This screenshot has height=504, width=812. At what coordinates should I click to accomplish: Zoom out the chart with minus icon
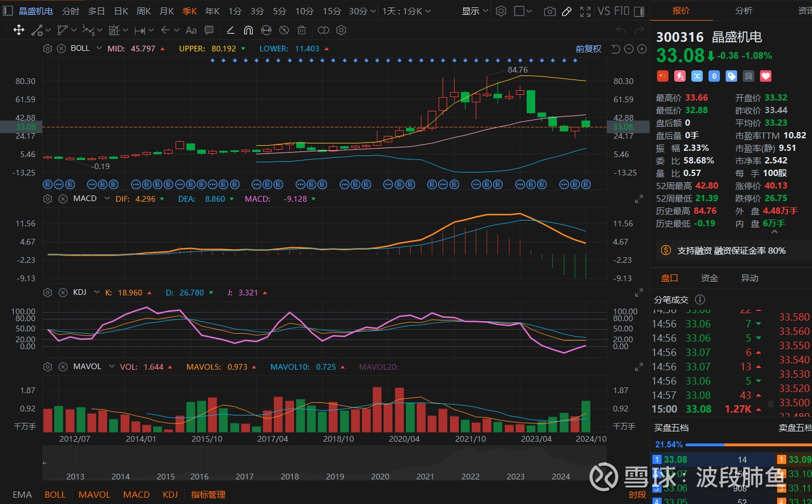(x=628, y=49)
